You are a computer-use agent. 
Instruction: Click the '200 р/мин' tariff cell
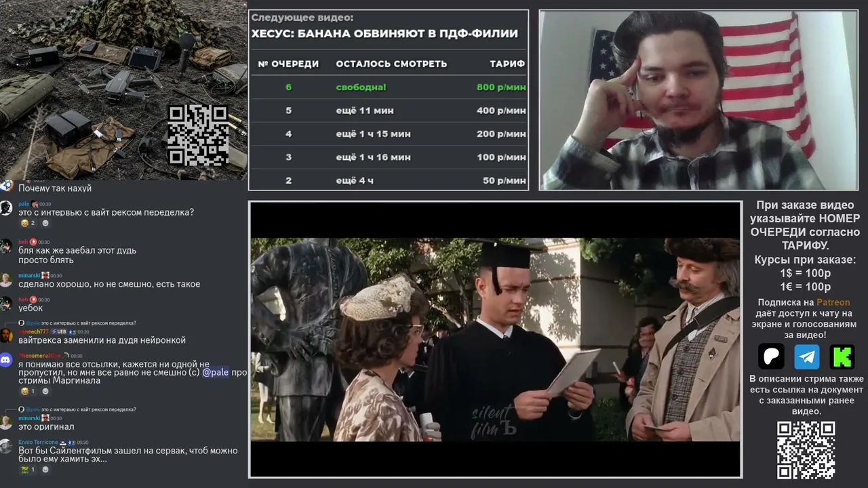click(501, 134)
